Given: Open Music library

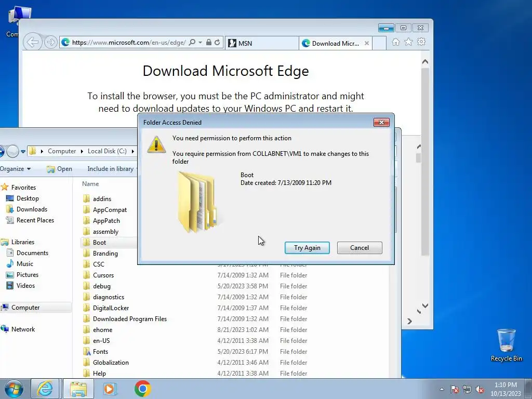Looking at the screenshot, I should 25,263.
